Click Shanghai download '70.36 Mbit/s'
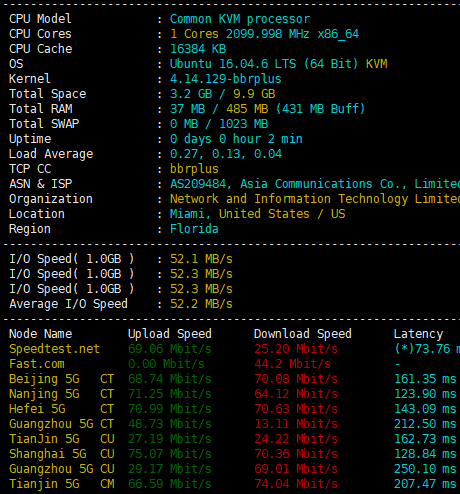 coord(296,454)
